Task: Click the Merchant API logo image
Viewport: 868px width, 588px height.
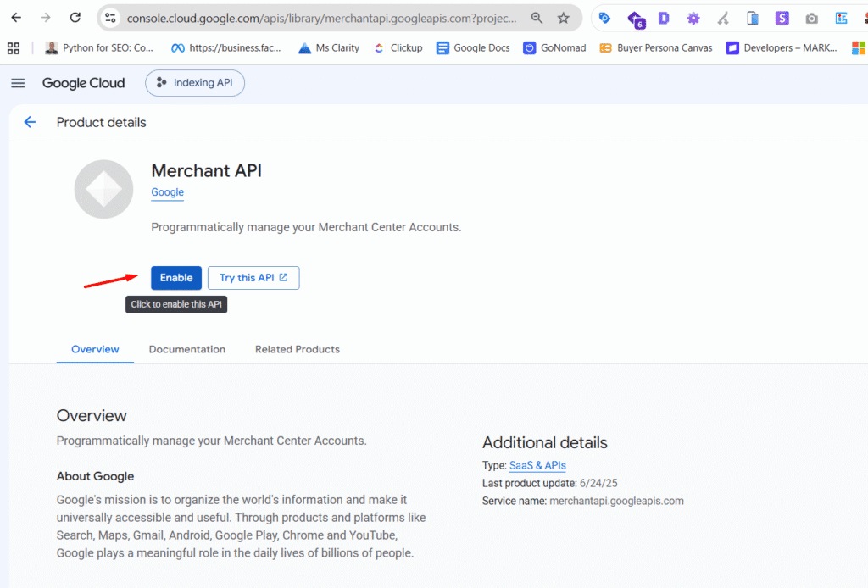Action: (104, 189)
